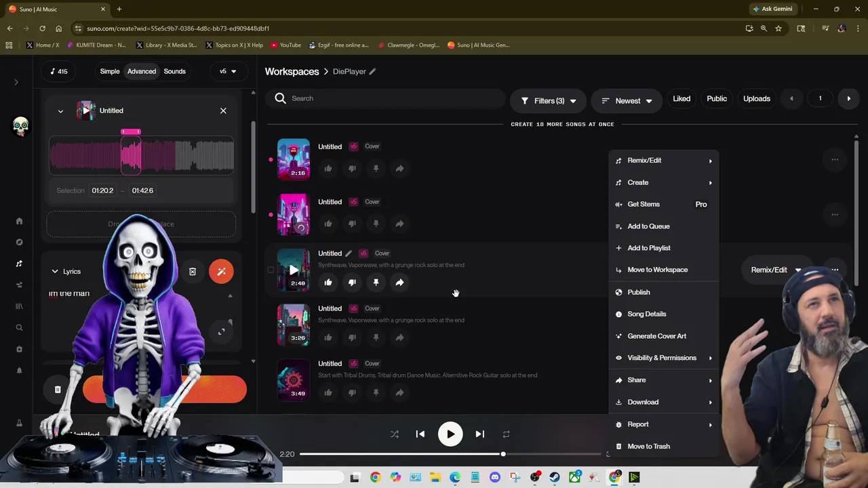The width and height of the screenshot is (868, 488).
Task: Toggle the Uploads filter
Action: (757, 99)
